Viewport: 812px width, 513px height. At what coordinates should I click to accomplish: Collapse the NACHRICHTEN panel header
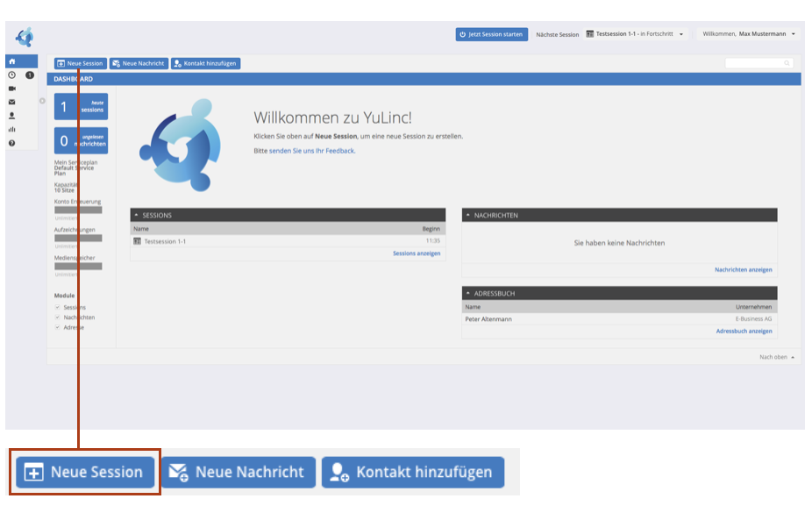pyautogui.click(x=619, y=216)
